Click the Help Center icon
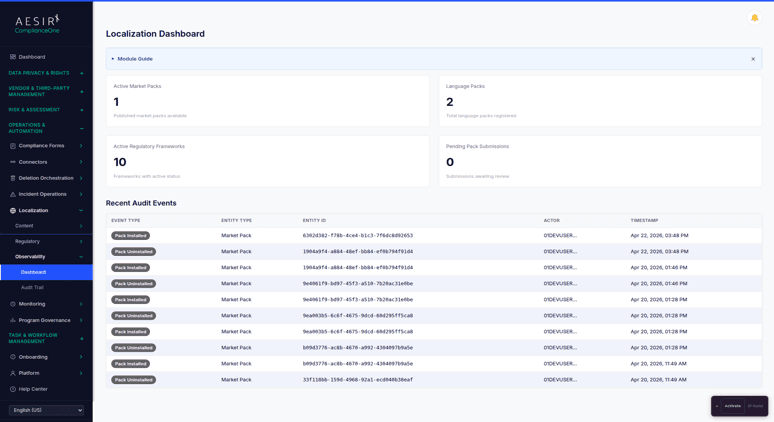774x422 pixels. point(13,389)
